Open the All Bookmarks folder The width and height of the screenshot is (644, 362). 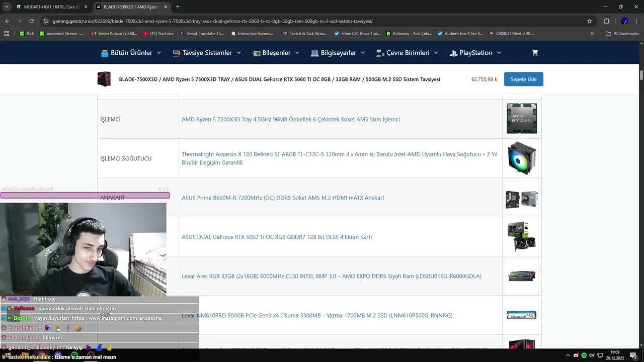click(622, 34)
